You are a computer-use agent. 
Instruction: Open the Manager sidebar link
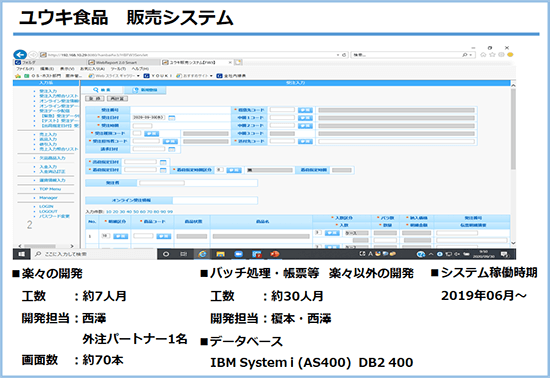point(48,198)
